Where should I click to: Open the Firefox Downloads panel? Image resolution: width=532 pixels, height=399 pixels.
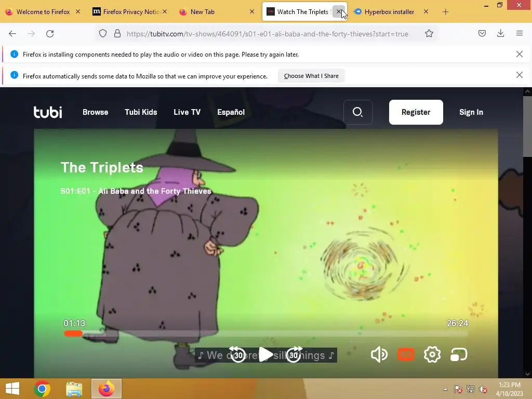pyautogui.click(x=500, y=33)
